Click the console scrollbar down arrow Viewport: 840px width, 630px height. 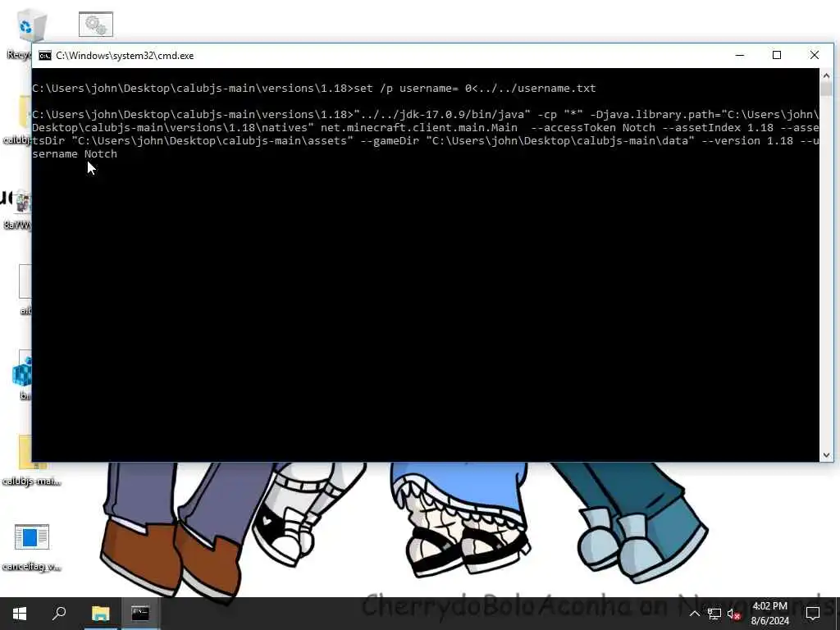point(826,454)
